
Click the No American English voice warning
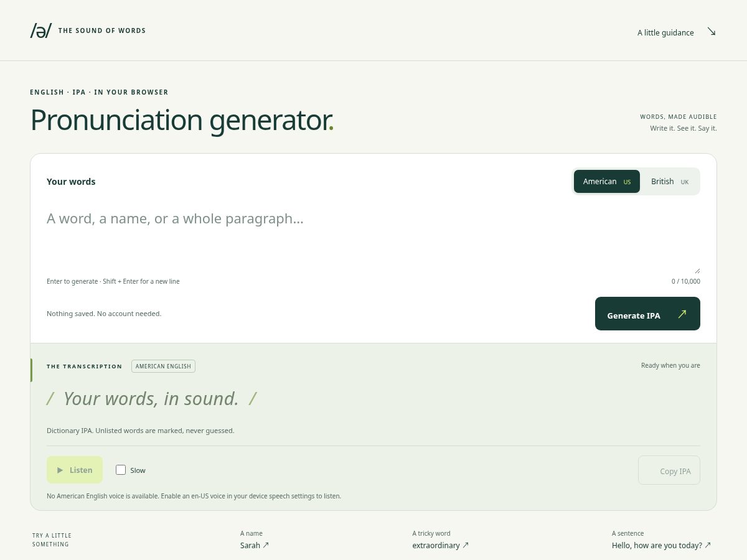[194, 496]
